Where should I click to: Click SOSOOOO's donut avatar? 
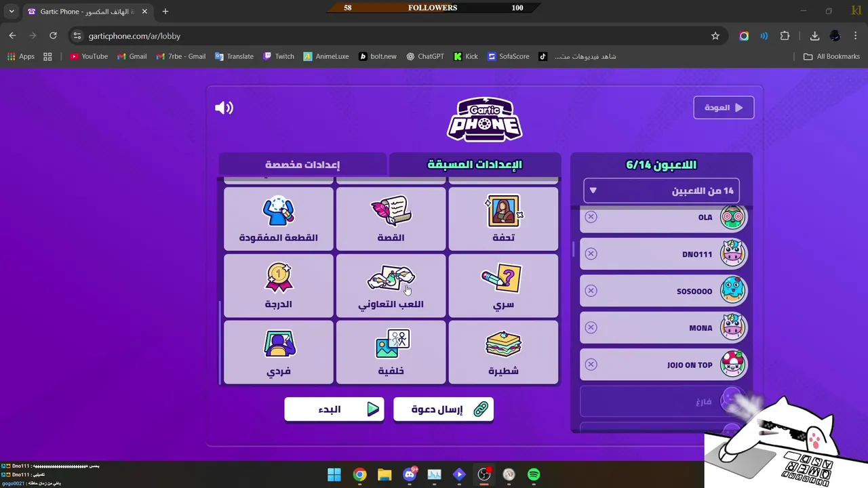pos(732,291)
